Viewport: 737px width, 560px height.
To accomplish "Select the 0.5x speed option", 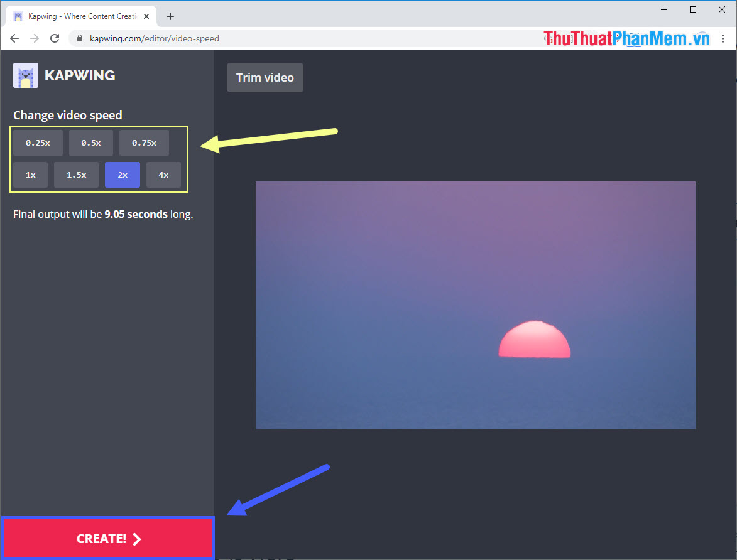I will tap(90, 143).
